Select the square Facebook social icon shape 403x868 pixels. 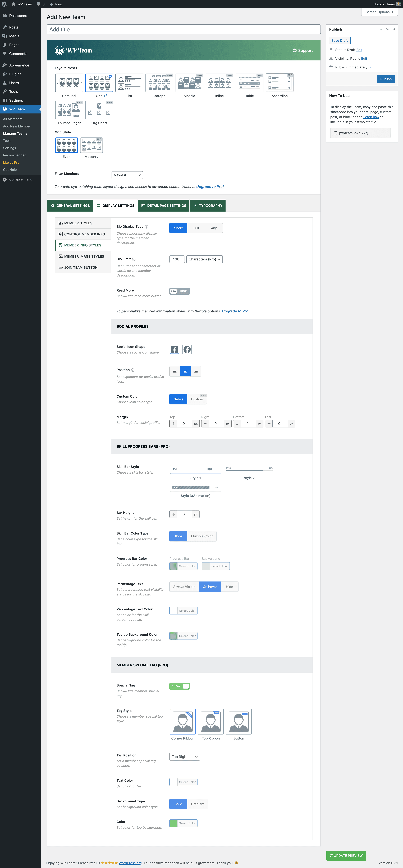click(x=174, y=349)
